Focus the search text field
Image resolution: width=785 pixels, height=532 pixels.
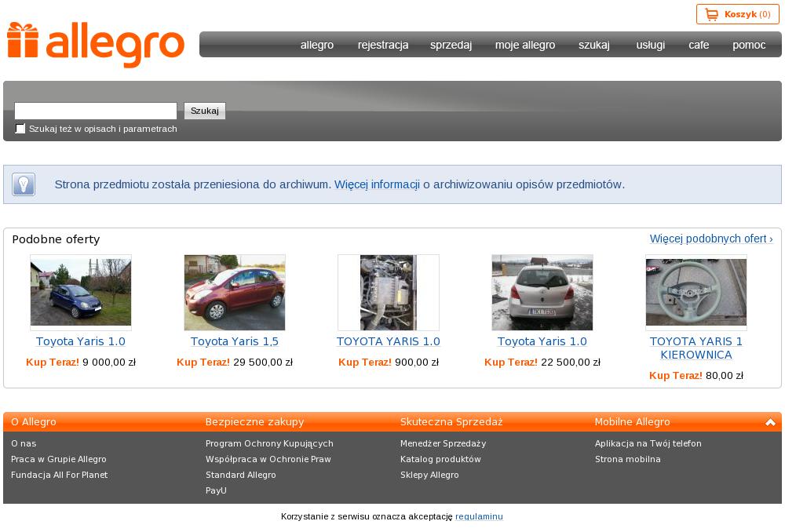(x=96, y=111)
